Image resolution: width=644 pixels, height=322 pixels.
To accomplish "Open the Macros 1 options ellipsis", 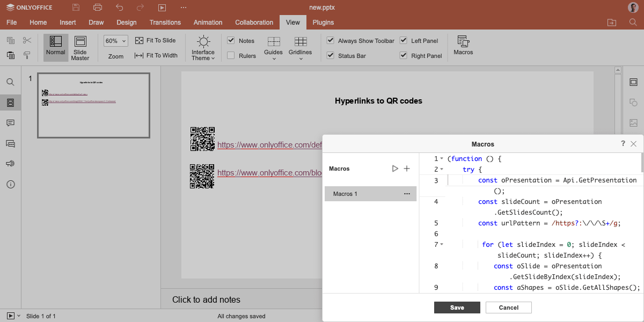I will pyautogui.click(x=407, y=194).
